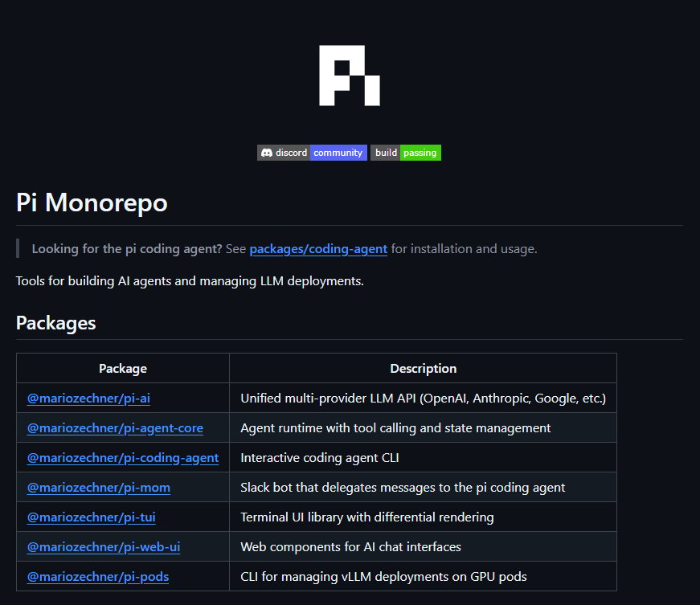Image resolution: width=700 pixels, height=605 pixels.
Task: Click the Pi pixel logo image
Action: pos(349,76)
